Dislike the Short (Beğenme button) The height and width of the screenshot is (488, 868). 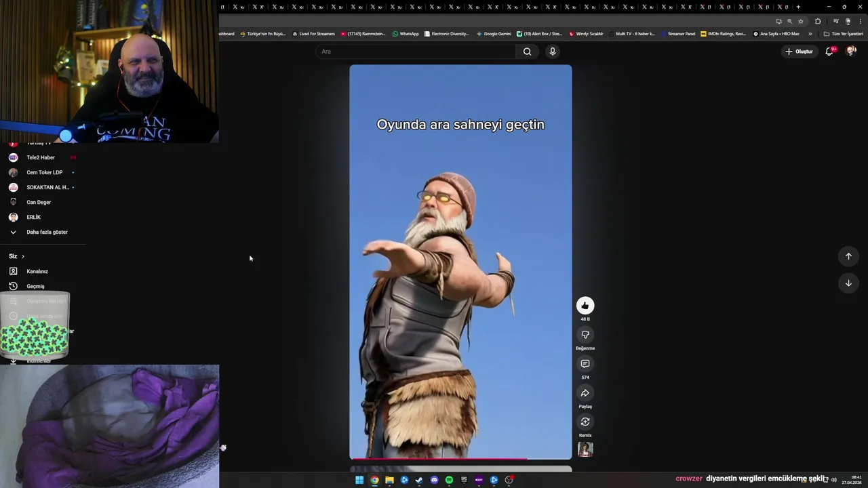click(x=585, y=335)
